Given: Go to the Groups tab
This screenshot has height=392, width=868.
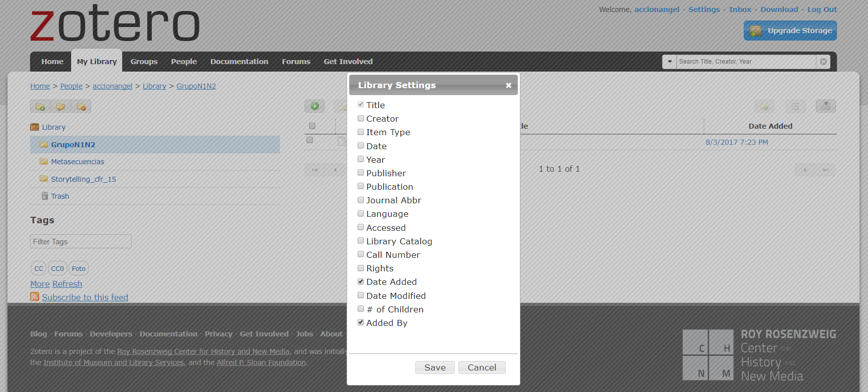Looking at the screenshot, I should tap(144, 62).
